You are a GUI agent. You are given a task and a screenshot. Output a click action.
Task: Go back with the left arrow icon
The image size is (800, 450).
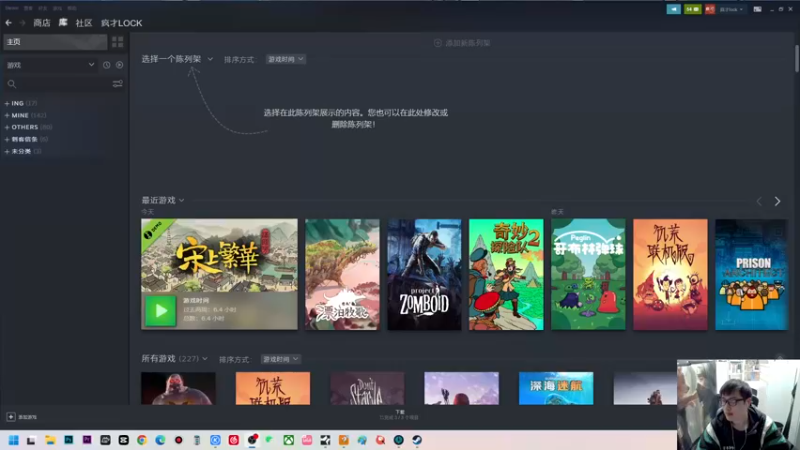(9, 23)
